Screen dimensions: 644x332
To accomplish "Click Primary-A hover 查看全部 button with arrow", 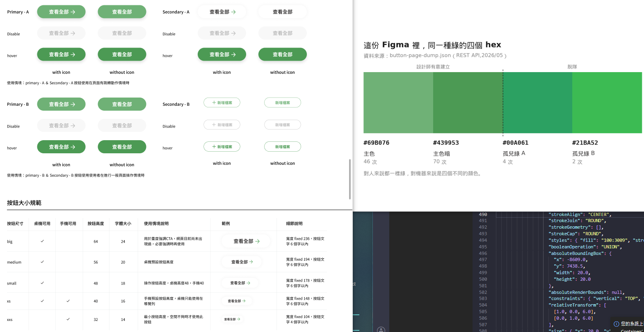I will click(x=61, y=54).
